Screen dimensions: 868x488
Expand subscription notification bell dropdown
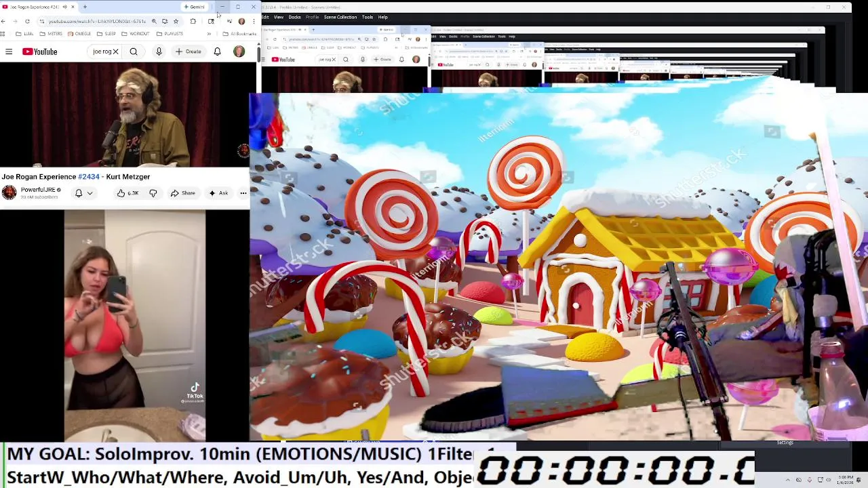click(83, 193)
